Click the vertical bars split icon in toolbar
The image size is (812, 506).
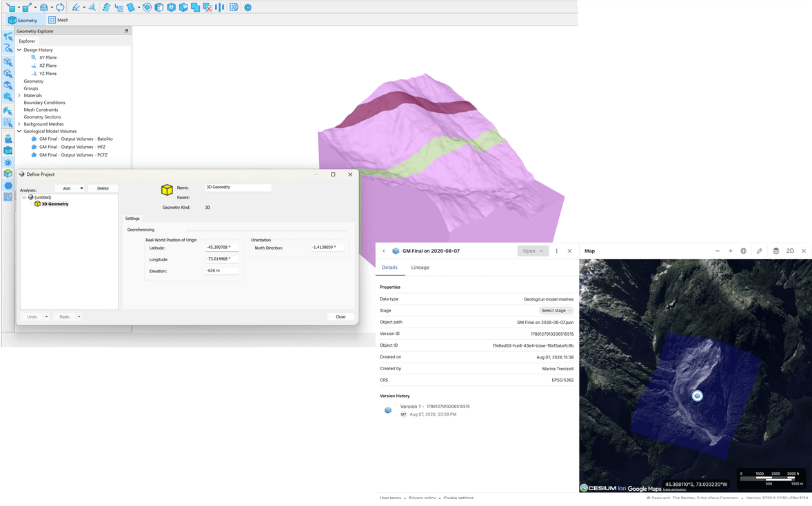click(220, 8)
